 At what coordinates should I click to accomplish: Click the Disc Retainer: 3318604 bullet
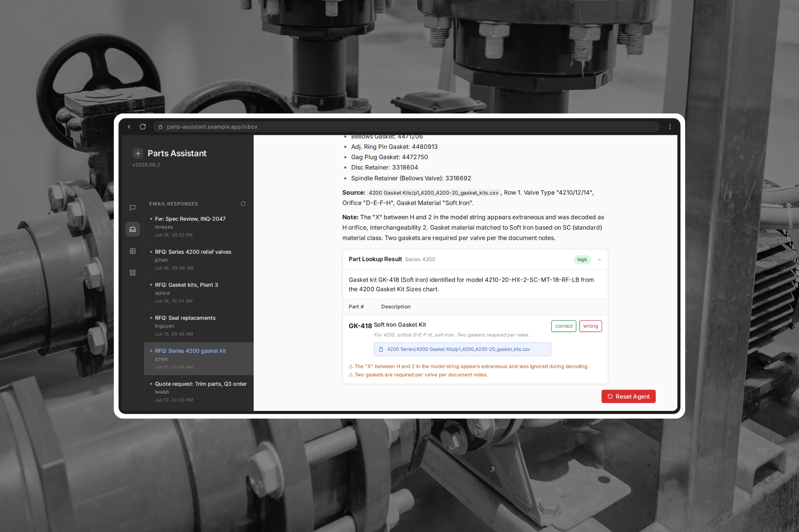tap(384, 168)
